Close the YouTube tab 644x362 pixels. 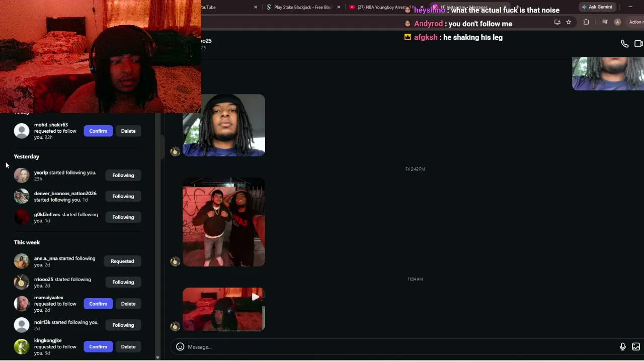(256, 7)
